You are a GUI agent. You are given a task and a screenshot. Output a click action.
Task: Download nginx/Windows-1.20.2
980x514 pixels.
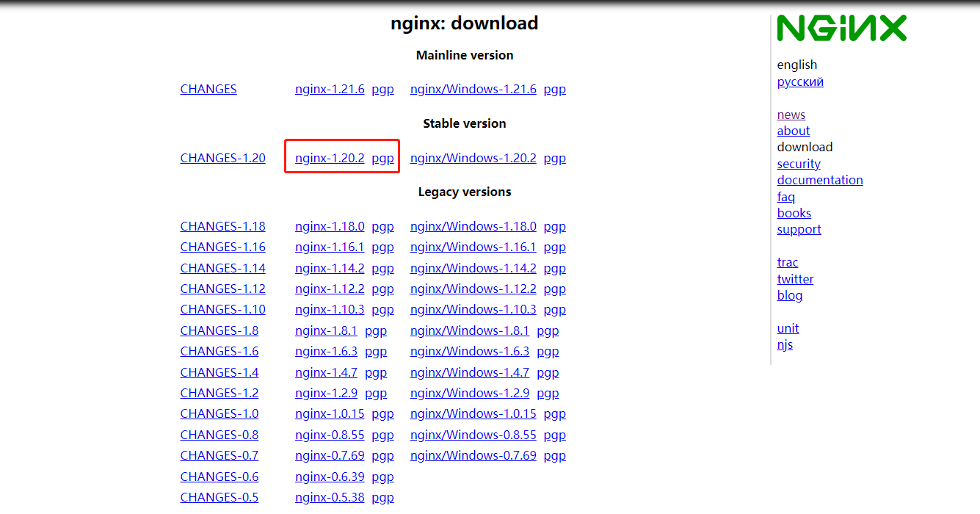[x=473, y=158]
